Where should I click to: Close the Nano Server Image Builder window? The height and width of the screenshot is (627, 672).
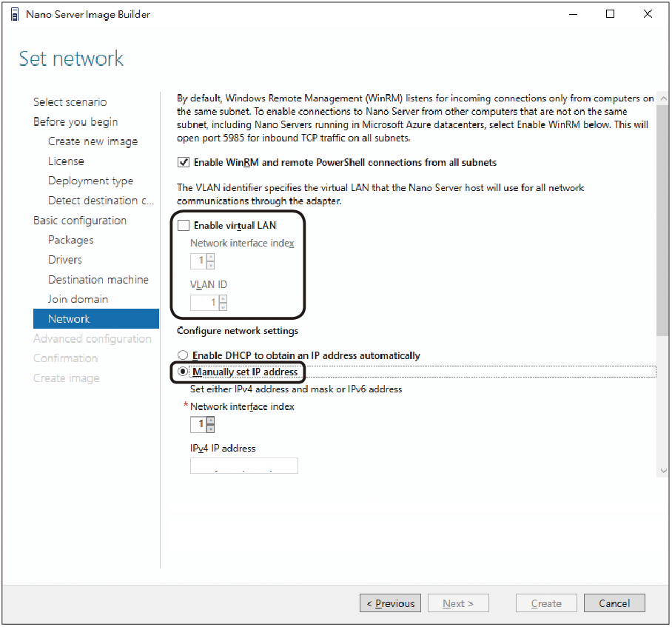point(648,14)
